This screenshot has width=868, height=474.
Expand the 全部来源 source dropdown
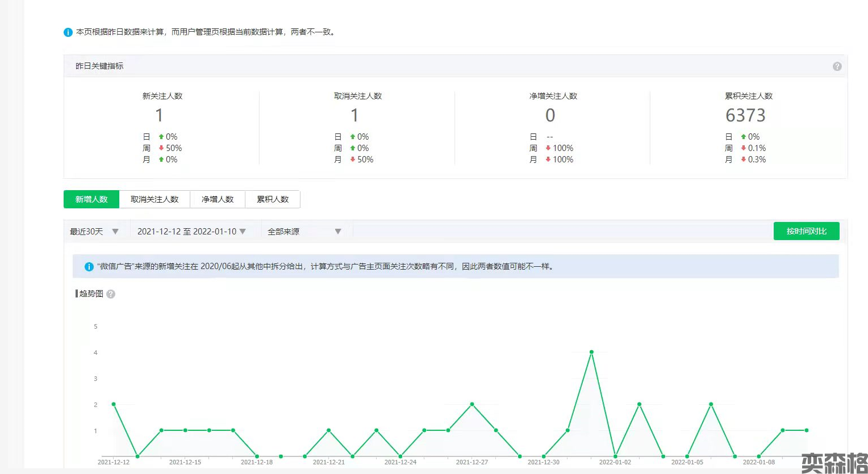tap(304, 232)
